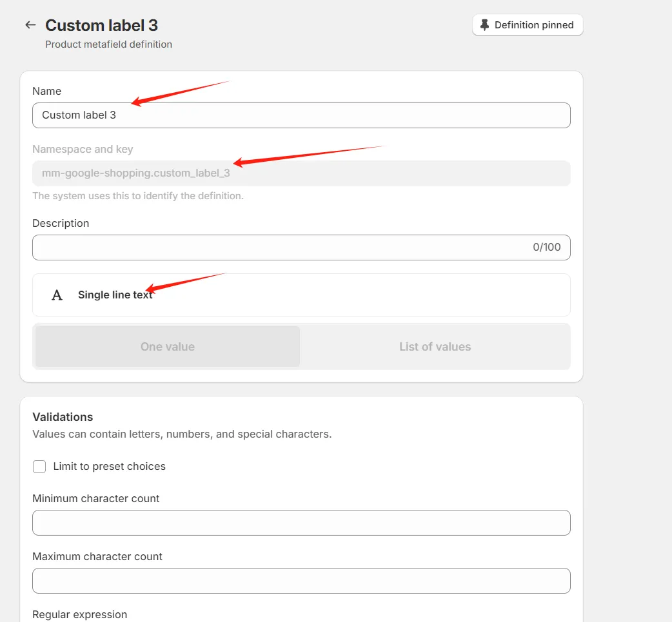Click the Regular expression label
This screenshot has height=622, width=672.
[79, 614]
